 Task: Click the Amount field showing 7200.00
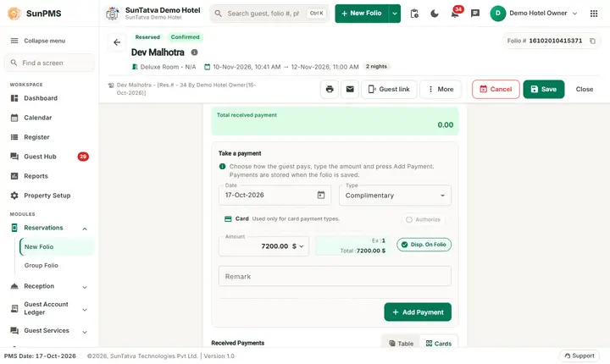coord(263,246)
